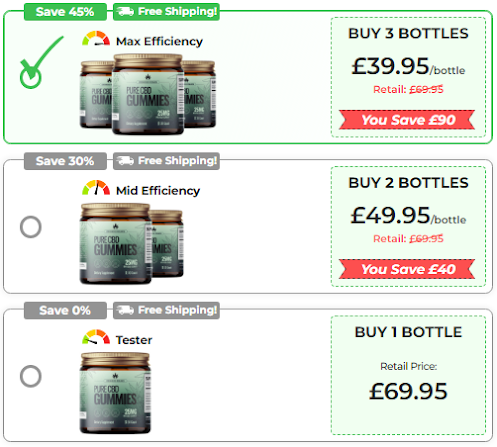Click the BUY 2 BOTTLES heading
Image resolution: width=497 pixels, height=447 pixels.
click(x=408, y=183)
